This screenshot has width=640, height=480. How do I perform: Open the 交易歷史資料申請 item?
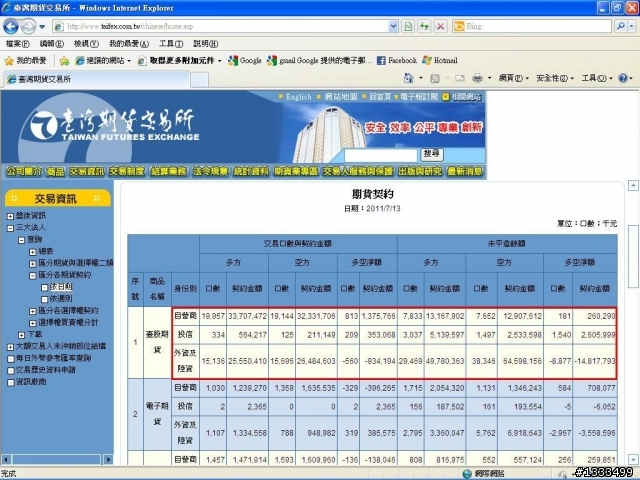46,370
